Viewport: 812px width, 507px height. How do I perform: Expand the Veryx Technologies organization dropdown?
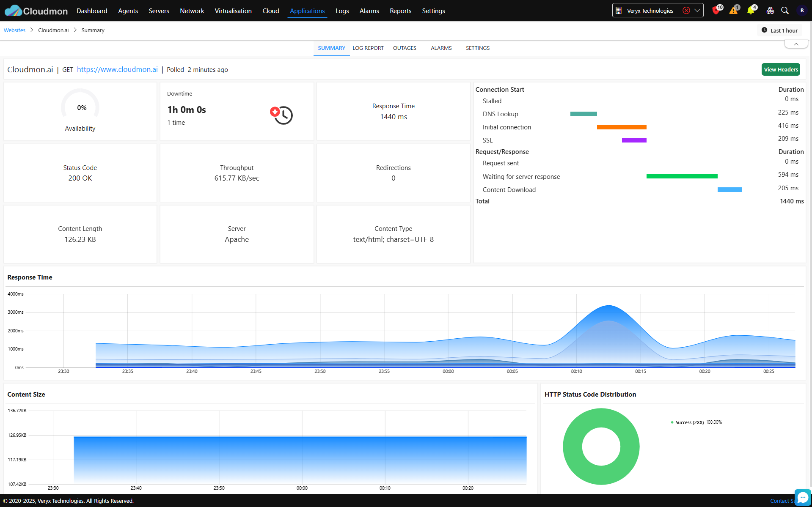(697, 11)
